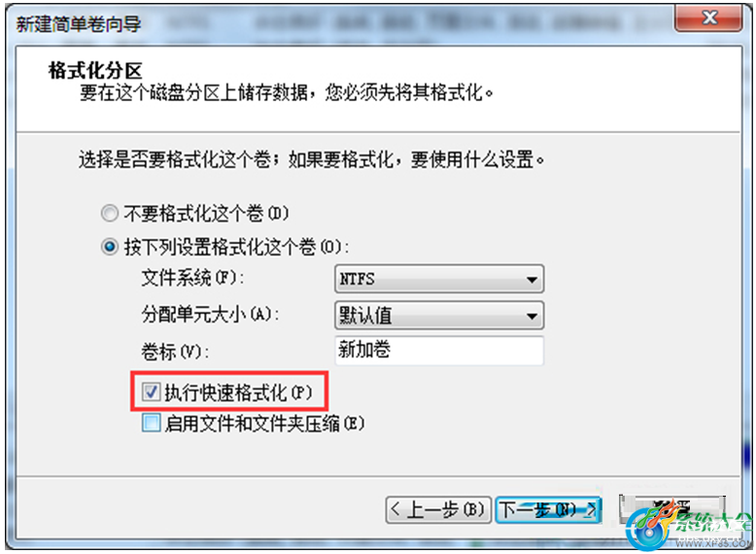The width and height of the screenshot is (756, 554).
Task: Click the 卷标(V) label
Action: pos(175,352)
